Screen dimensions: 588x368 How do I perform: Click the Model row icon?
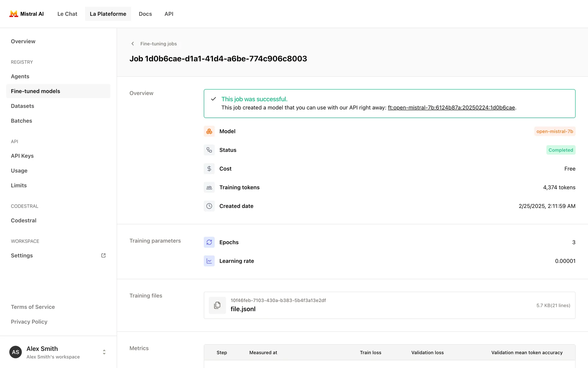pos(209,131)
